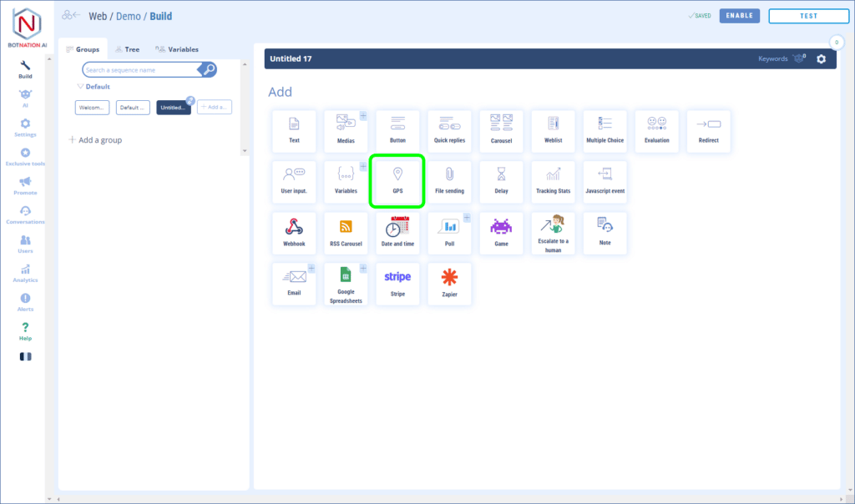The image size is (855, 504).
Task: Expand Medias options with plus badge
Action: click(363, 115)
